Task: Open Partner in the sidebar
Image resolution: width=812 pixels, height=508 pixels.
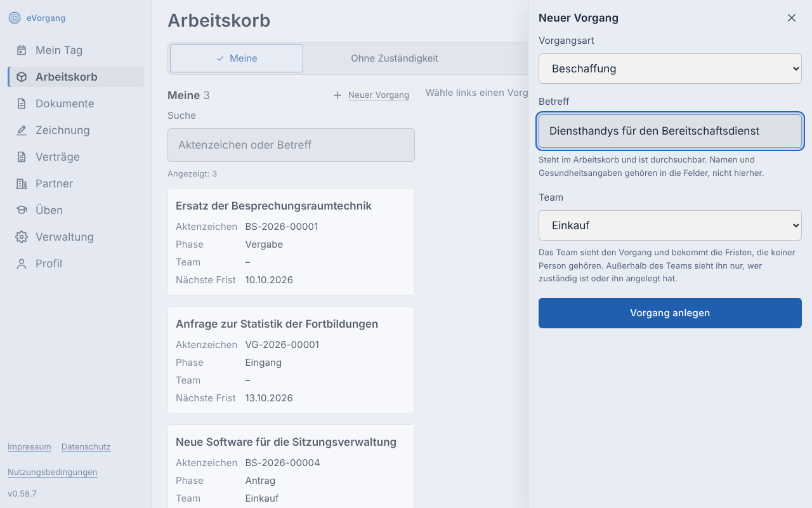Action: (x=76, y=184)
